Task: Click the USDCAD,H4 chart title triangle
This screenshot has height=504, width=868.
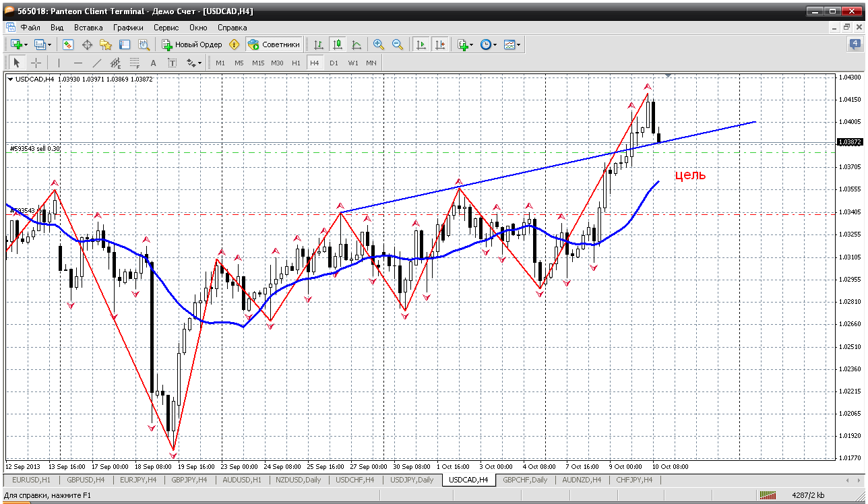Action: click(11, 80)
